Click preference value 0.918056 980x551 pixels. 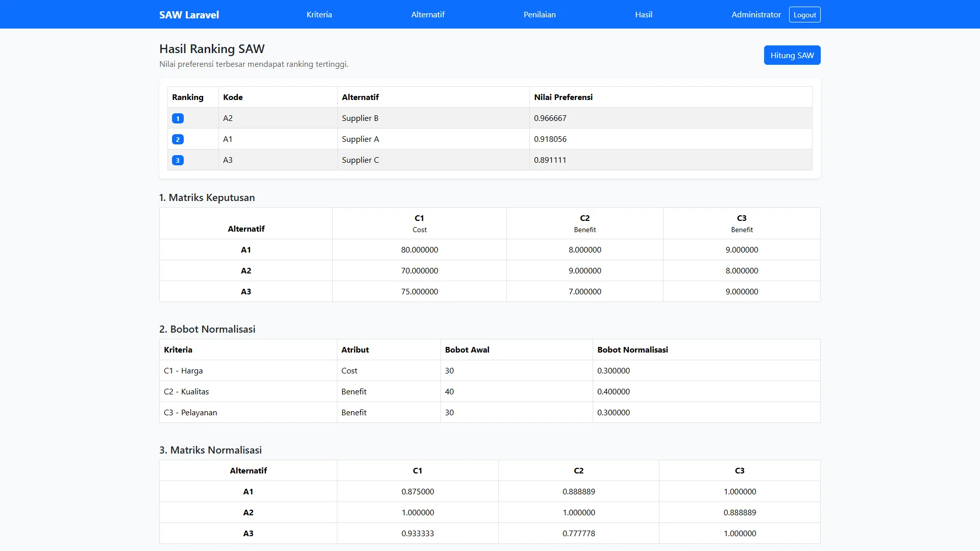pos(550,139)
